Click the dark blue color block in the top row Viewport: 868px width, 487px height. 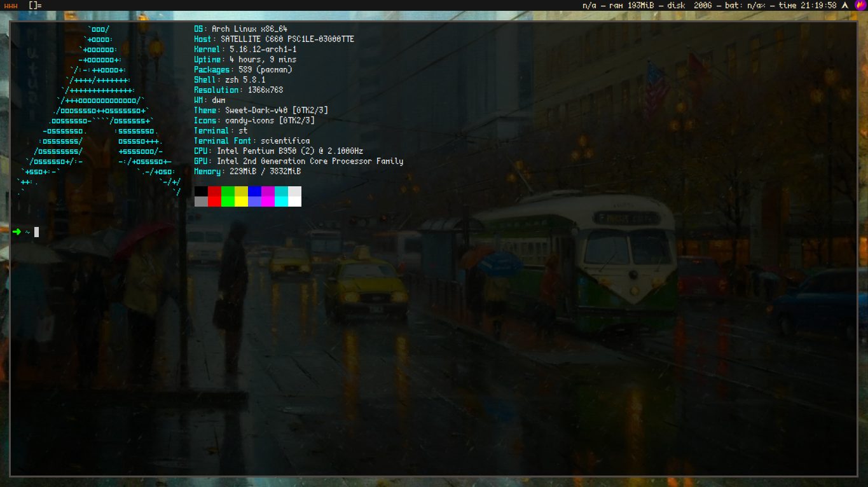pos(254,191)
